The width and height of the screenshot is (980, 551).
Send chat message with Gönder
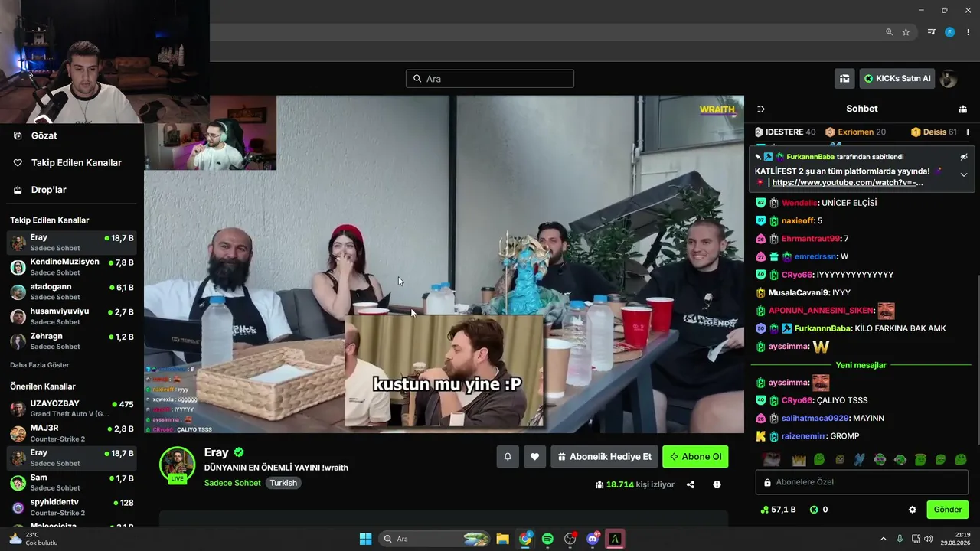tap(948, 510)
